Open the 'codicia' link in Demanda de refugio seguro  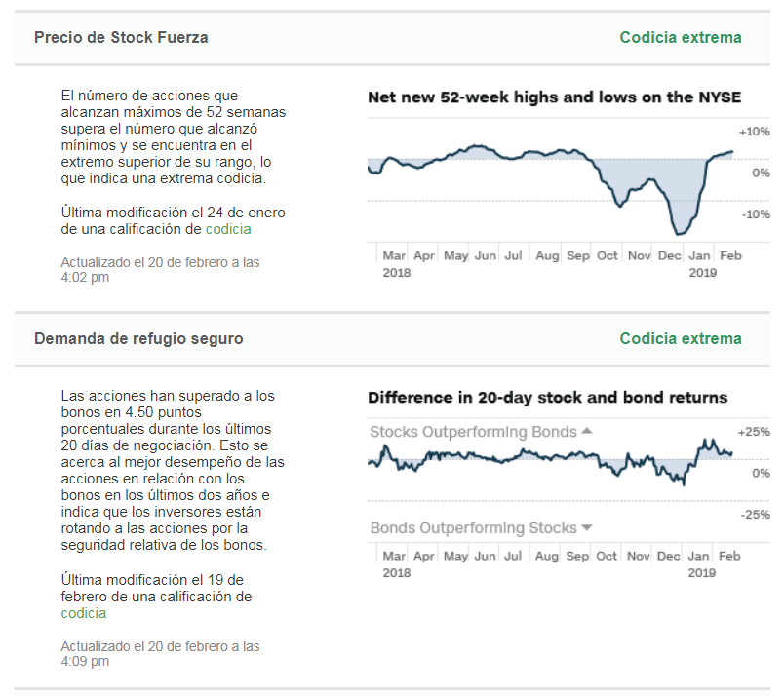[84, 613]
